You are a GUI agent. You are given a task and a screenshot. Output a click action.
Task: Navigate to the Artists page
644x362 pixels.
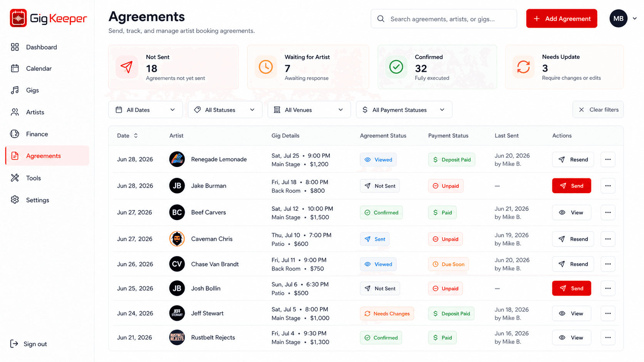35,112
